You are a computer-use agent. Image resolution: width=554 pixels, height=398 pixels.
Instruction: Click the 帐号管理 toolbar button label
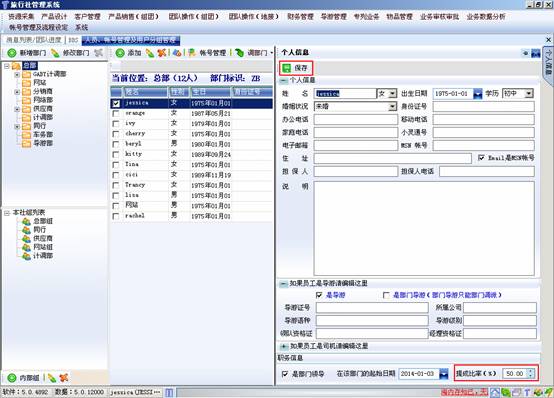[x=213, y=53]
